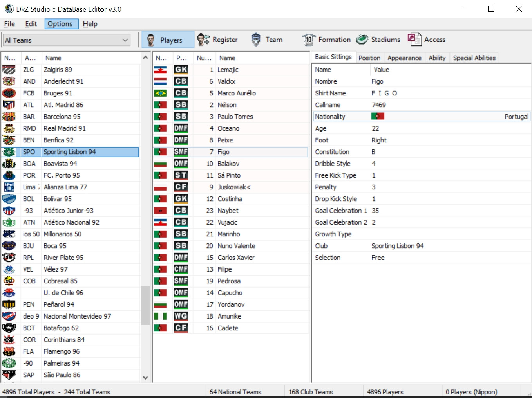This screenshot has width=532, height=398.
Task: Click the Flamengo 96 team crest
Action: click(x=9, y=351)
